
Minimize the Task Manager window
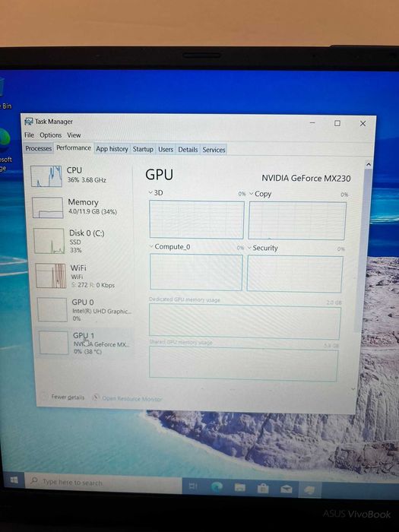coord(312,123)
